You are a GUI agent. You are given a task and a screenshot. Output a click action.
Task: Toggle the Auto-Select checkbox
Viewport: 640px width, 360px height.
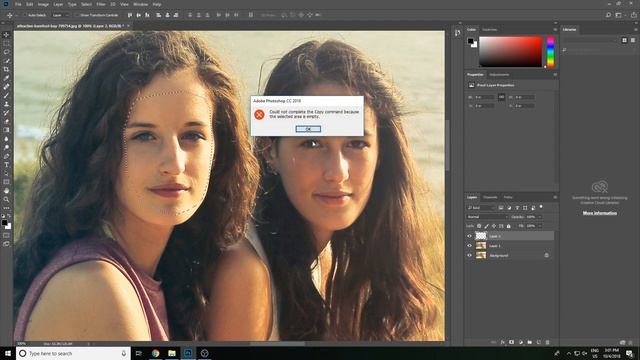pyautogui.click(x=25, y=15)
